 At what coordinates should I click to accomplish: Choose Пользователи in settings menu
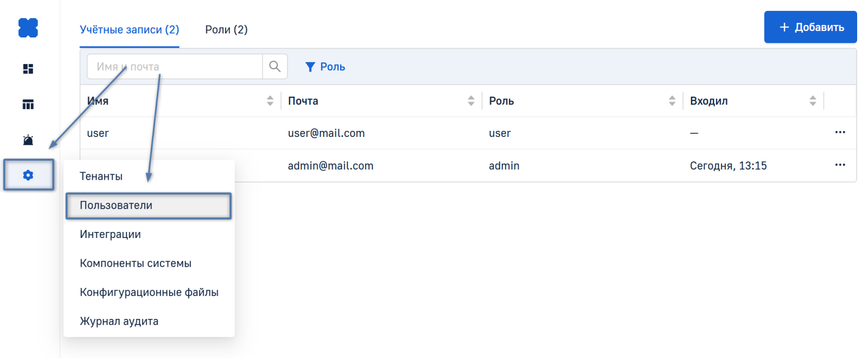pos(149,206)
